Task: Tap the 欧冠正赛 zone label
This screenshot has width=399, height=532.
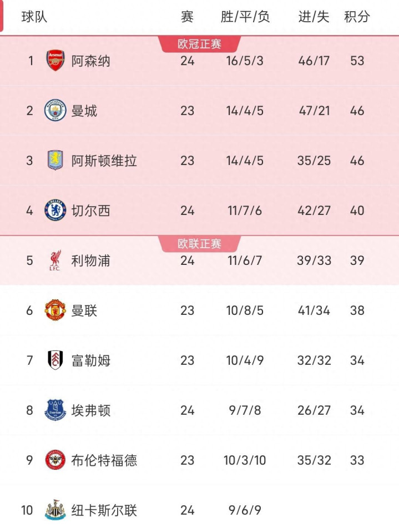Action: [x=200, y=44]
